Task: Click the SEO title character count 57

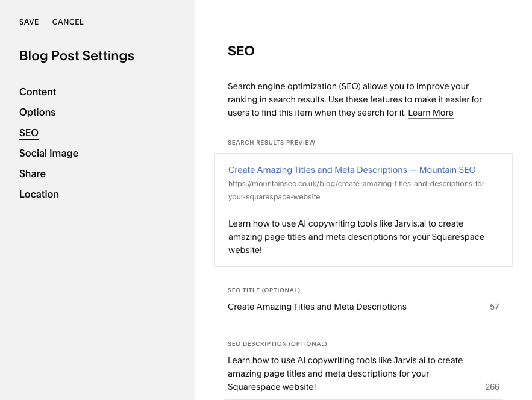Action: [494, 307]
